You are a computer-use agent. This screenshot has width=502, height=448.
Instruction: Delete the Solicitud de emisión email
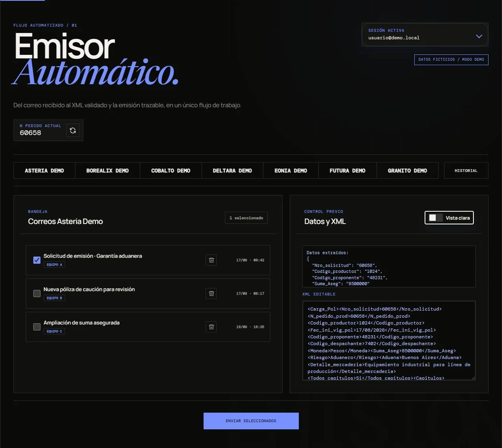point(211,260)
